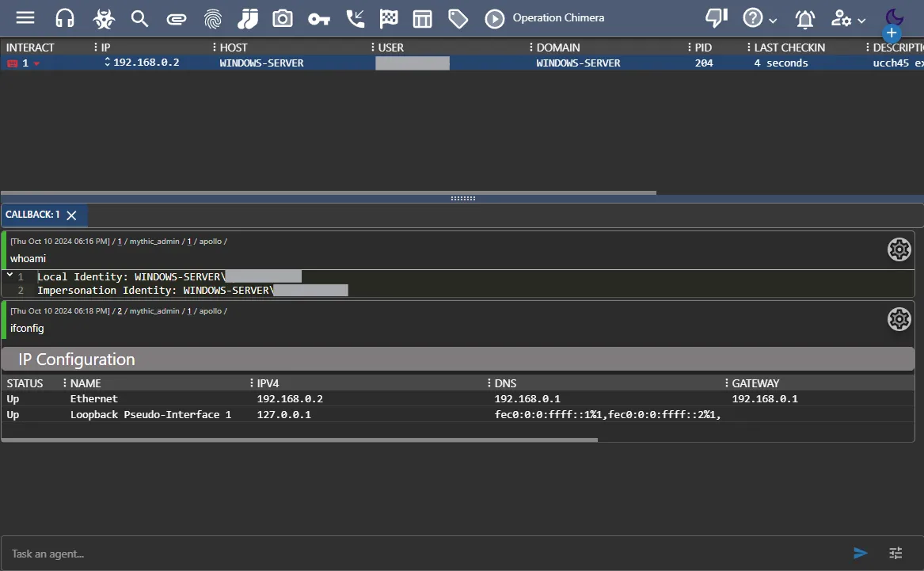Screen dimensions: 924x571
Task: Open credentials via key icon
Action: pyautogui.click(x=318, y=18)
